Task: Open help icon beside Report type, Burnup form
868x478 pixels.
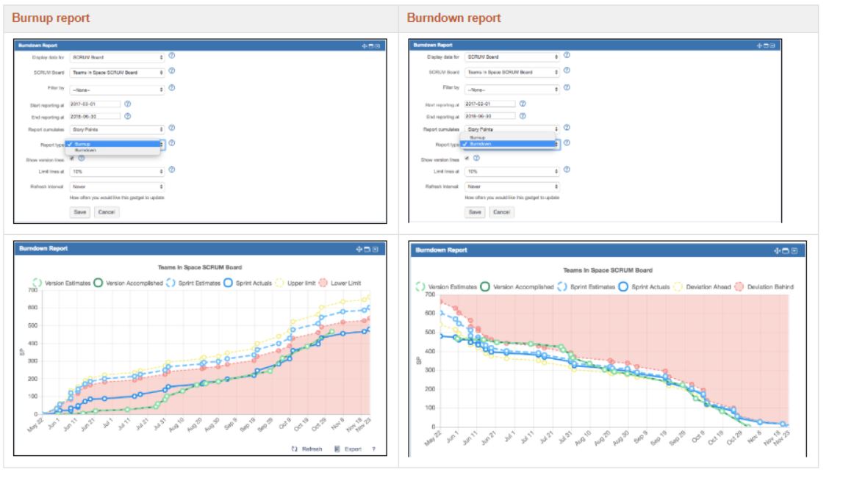Action: (x=171, y=142)
